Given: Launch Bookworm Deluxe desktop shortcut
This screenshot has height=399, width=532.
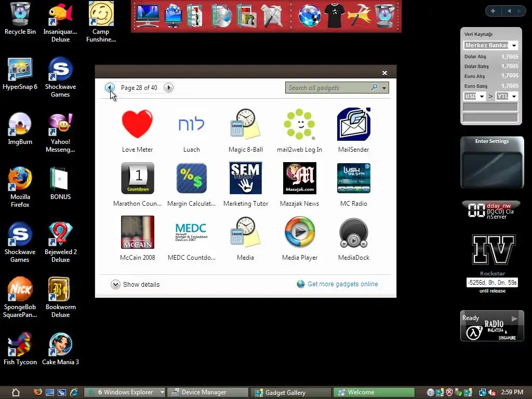Looking at the screenshot, I should coord(60,298).
